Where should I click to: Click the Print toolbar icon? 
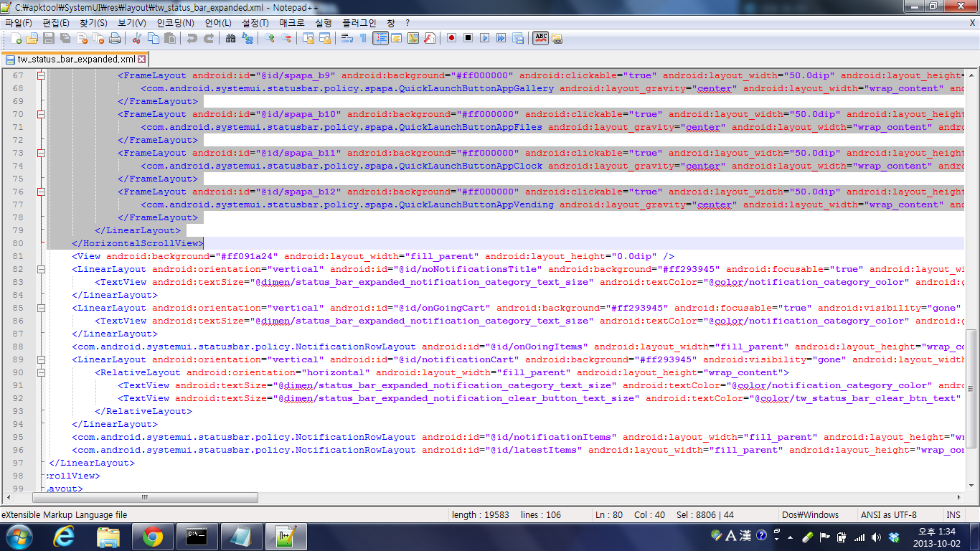pyautogui.click(x=114, y=38)
